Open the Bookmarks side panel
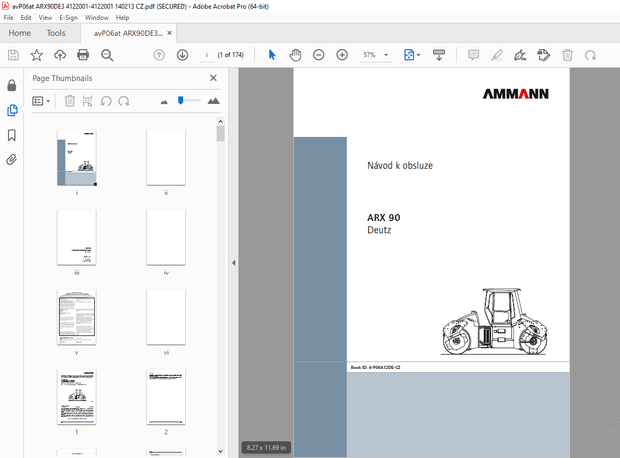Screen dimensions: 620x458 point(12,134)
